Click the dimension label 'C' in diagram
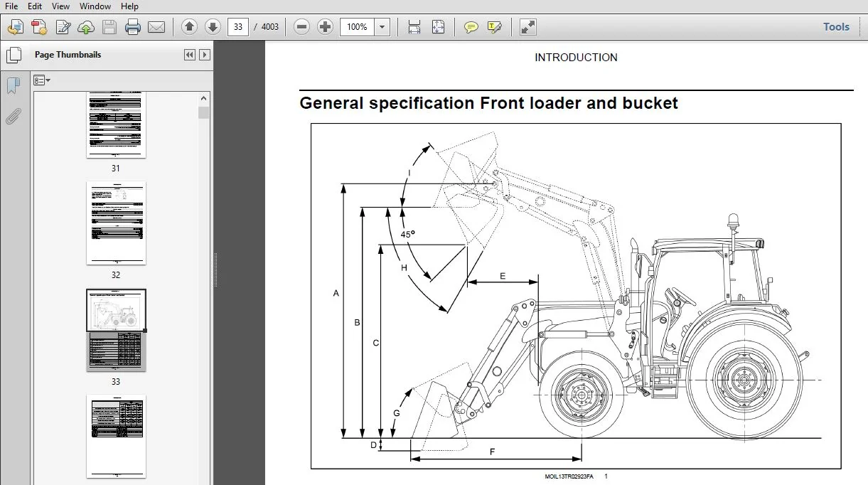 376,343
